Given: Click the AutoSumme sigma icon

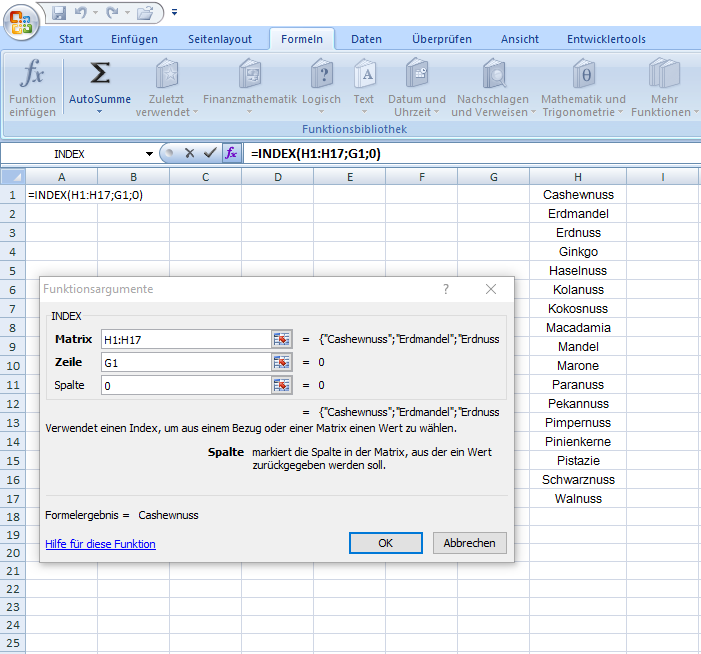Looking at the screenshot, I should (x=100, y=75).
